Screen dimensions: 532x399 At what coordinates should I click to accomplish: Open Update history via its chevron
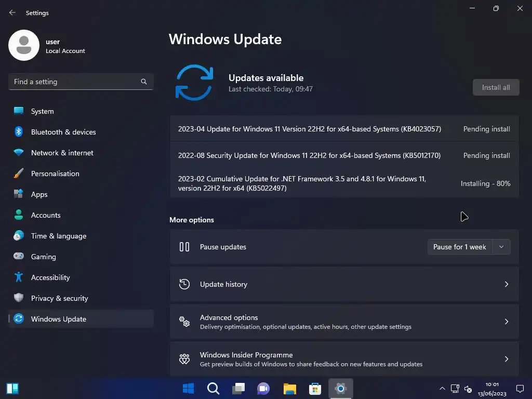click(x=507, y=284)
